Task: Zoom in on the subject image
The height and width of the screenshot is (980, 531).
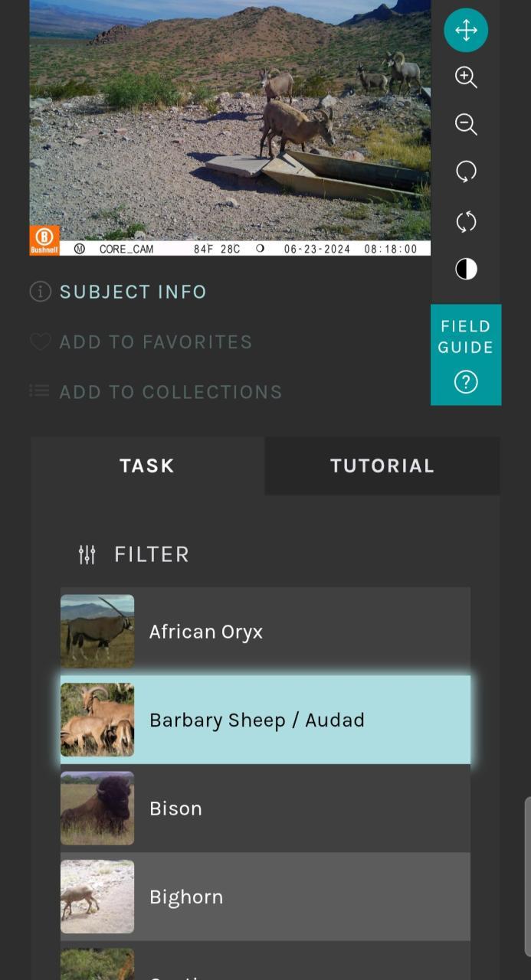Action: tap(466, 77)
